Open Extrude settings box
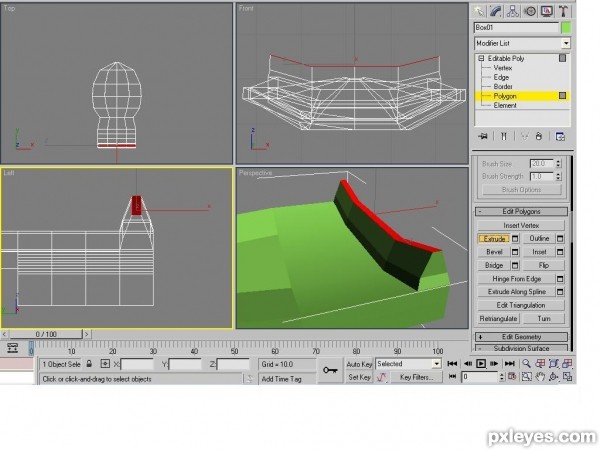The width and height of the screenshot is (600, 450). [515, 239]
